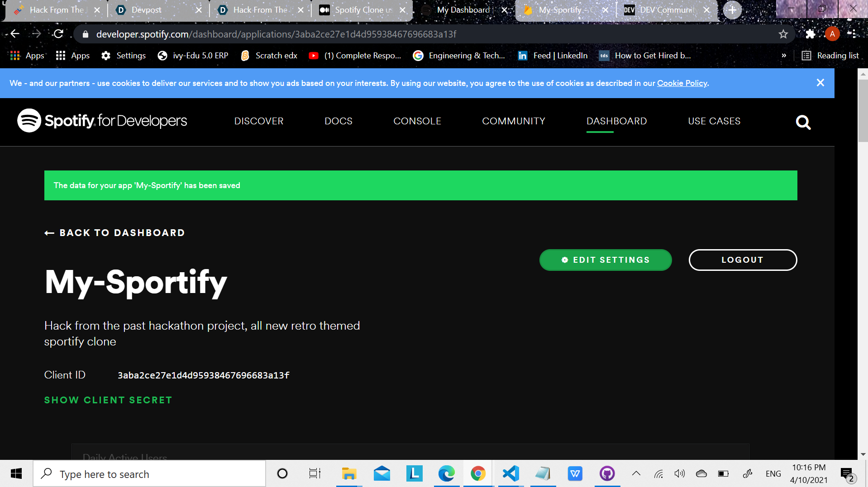Reload the page with the refresh icon
The width and height of the screenshot is (868, 487).
(x=58, y=34)
